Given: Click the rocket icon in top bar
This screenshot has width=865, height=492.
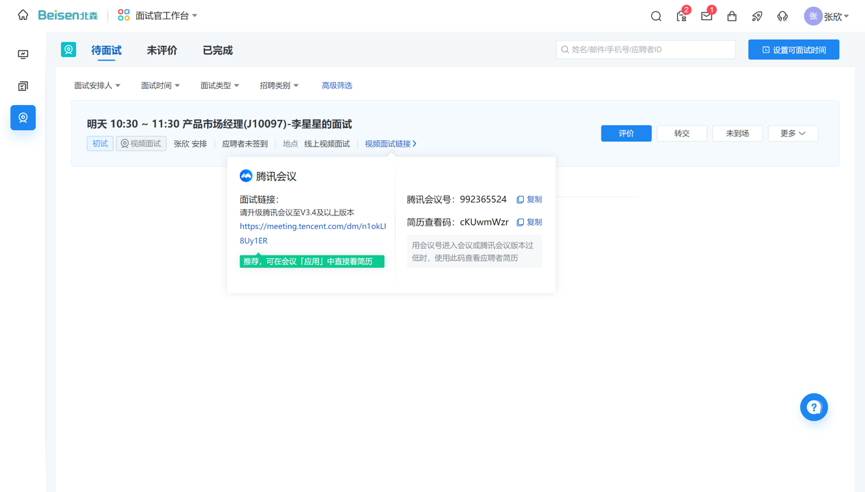Looking at the screenshot, I should (757, 16).
